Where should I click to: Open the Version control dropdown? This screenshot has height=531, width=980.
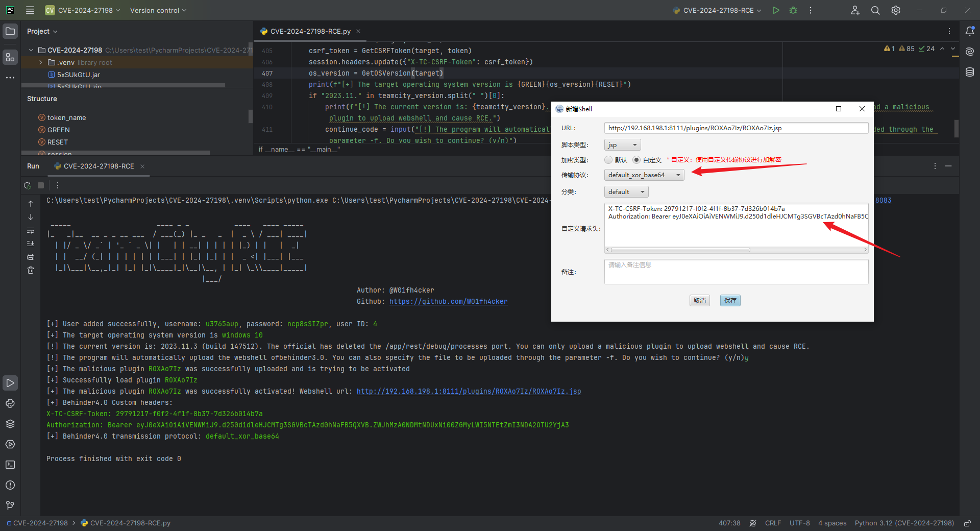[158, 10]
